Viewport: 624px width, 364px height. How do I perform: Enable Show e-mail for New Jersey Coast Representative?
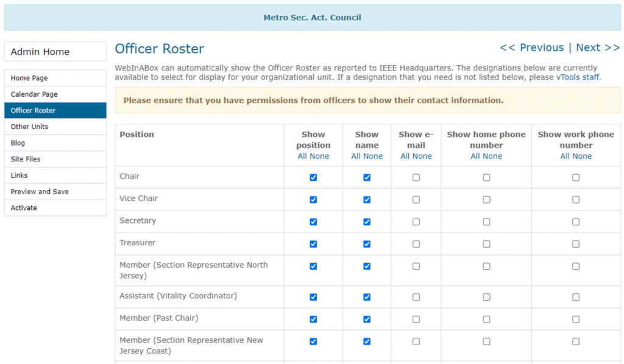pyautogui.click(x=416, y=341)
